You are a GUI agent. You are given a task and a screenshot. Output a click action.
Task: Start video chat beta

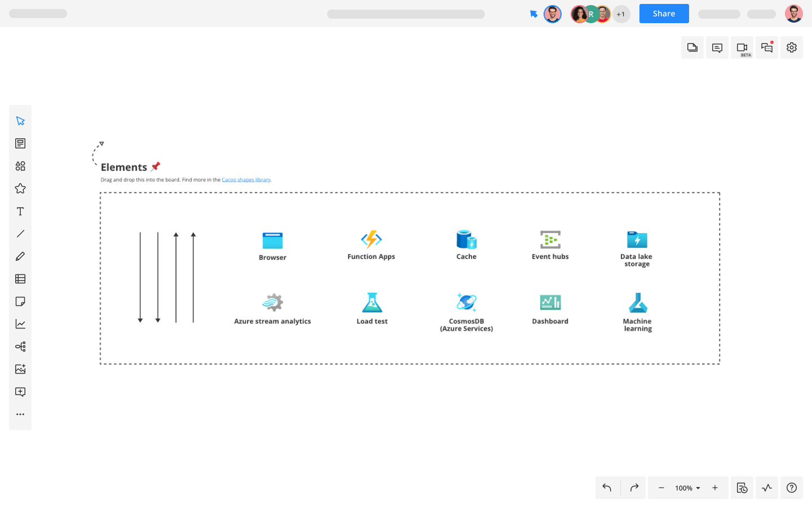click(742, 47)
